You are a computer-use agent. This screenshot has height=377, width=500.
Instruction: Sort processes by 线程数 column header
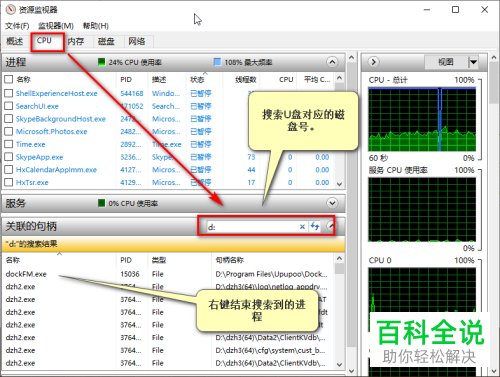point(246,80)
